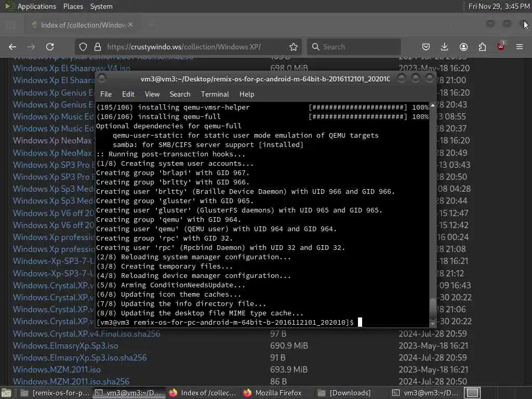Screen dimensions: 532x399
Task: Click the clock Fri Nov 29 3:45 PM
Action: [499, 6]
